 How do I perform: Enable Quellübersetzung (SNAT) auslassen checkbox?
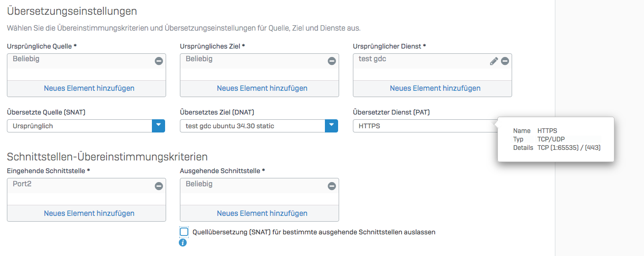point(184,232)
